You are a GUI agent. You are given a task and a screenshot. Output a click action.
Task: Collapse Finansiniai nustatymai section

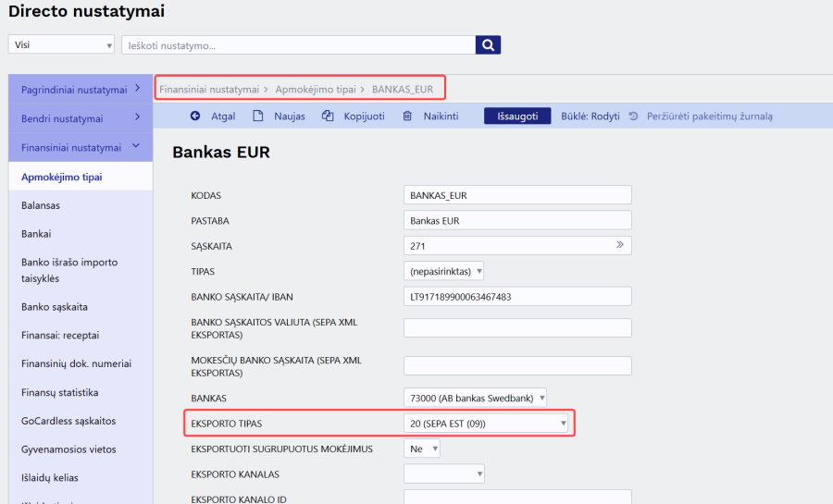pyautogui.click(x=81, y=147)
